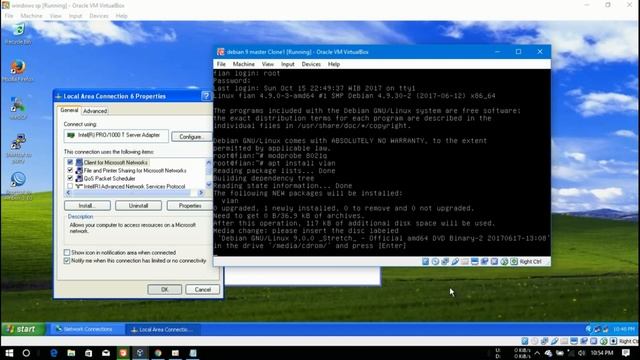640x360 pixels.
Task: Open Recycle Bin on the XP desktop
Action: pos(18,34)
